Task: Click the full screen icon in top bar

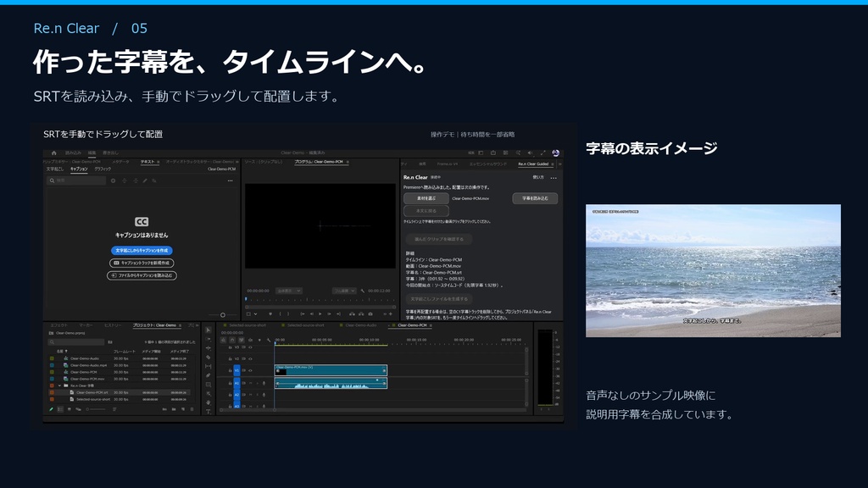Action: pyautogui.click(x=542, y=153)
